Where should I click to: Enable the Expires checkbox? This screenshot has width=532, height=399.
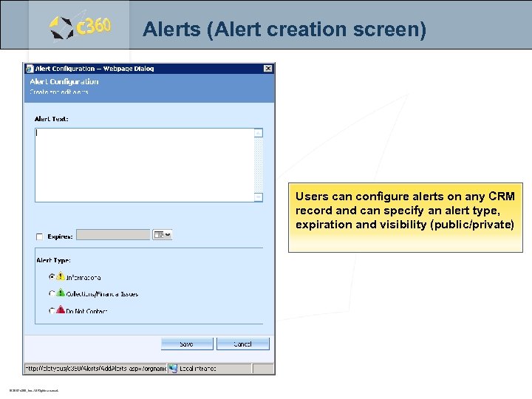pos(40,236)
